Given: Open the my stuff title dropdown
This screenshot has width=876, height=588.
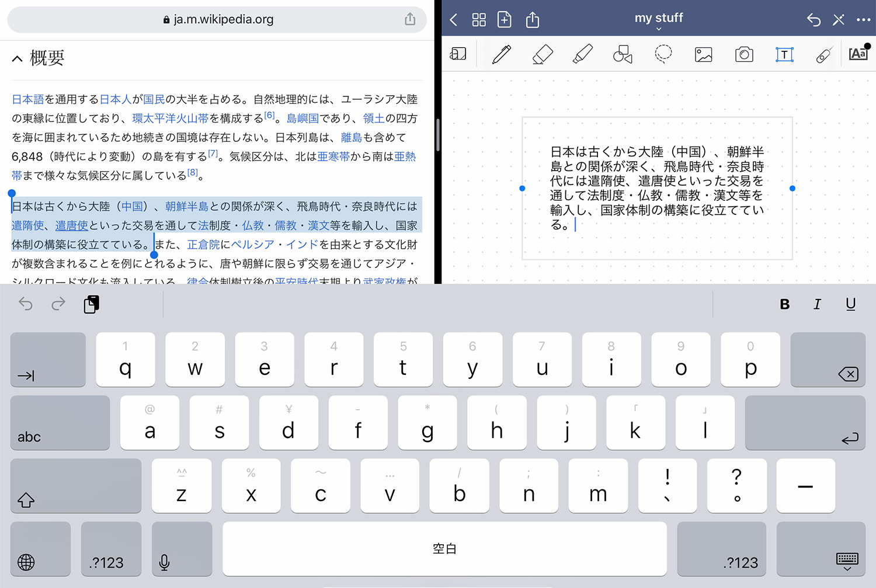Looking at the screenshot, I should tap(659, 21).
